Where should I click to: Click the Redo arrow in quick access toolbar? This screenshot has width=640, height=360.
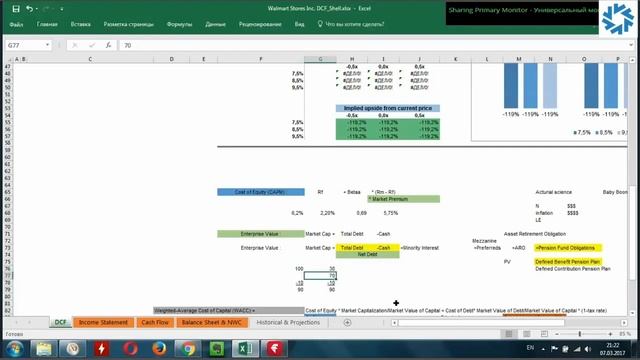[46, 9]
